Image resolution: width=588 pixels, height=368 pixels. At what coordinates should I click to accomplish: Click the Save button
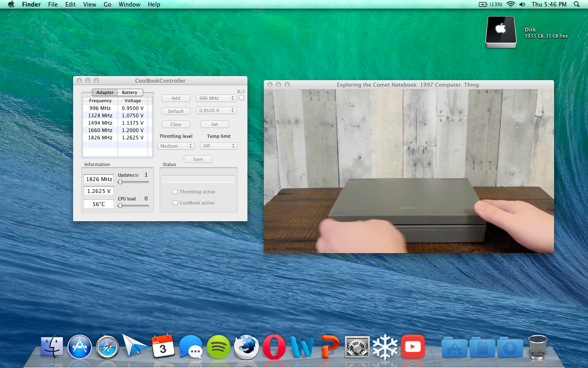tap(198, 159)
